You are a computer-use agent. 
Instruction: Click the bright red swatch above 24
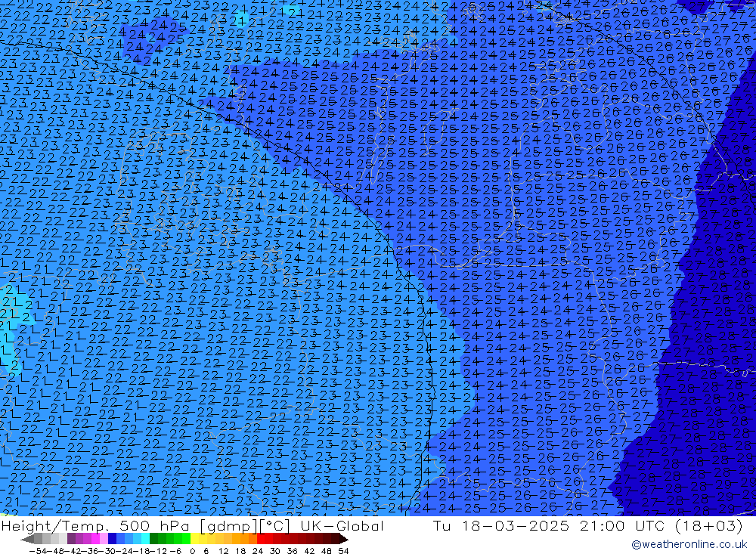261,539
